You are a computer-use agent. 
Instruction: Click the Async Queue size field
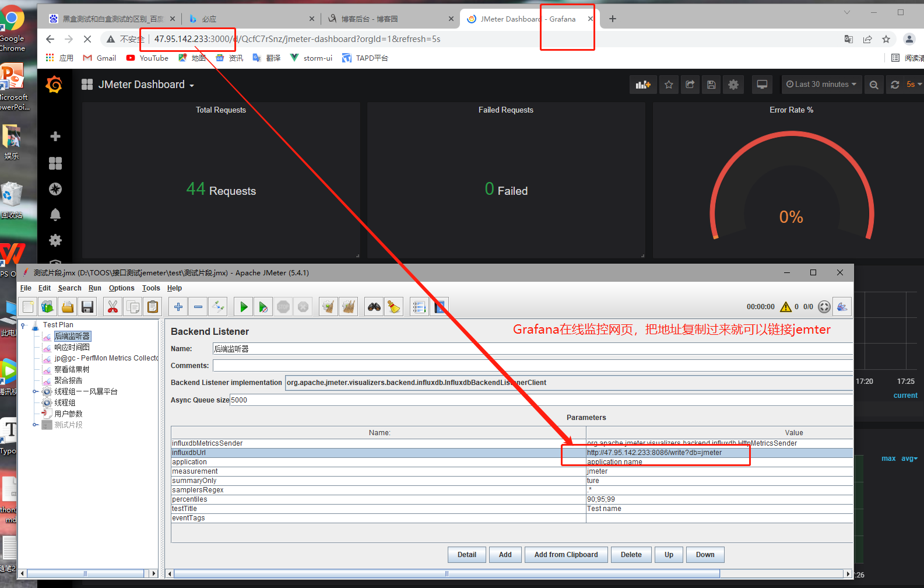(541, 400)
